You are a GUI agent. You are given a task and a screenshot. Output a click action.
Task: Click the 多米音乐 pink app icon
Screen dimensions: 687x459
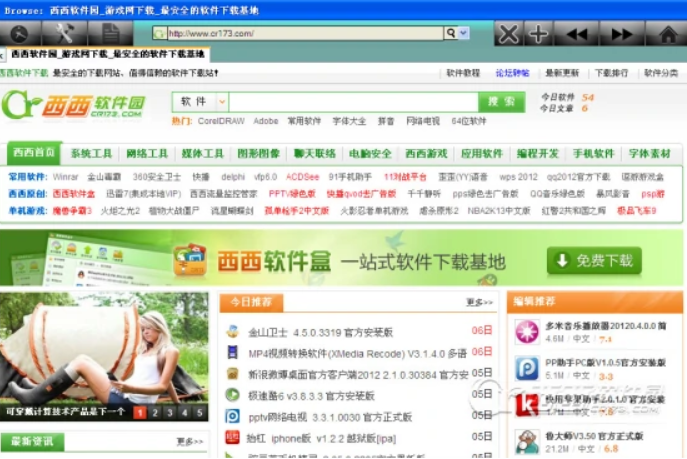click(x=527, y=332)
